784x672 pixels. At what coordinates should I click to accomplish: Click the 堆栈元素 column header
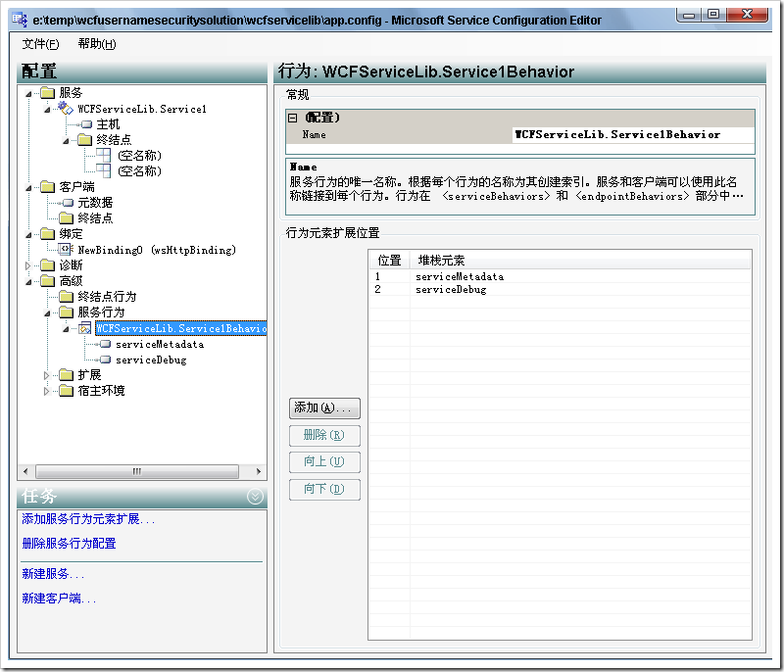coord(580,261)
